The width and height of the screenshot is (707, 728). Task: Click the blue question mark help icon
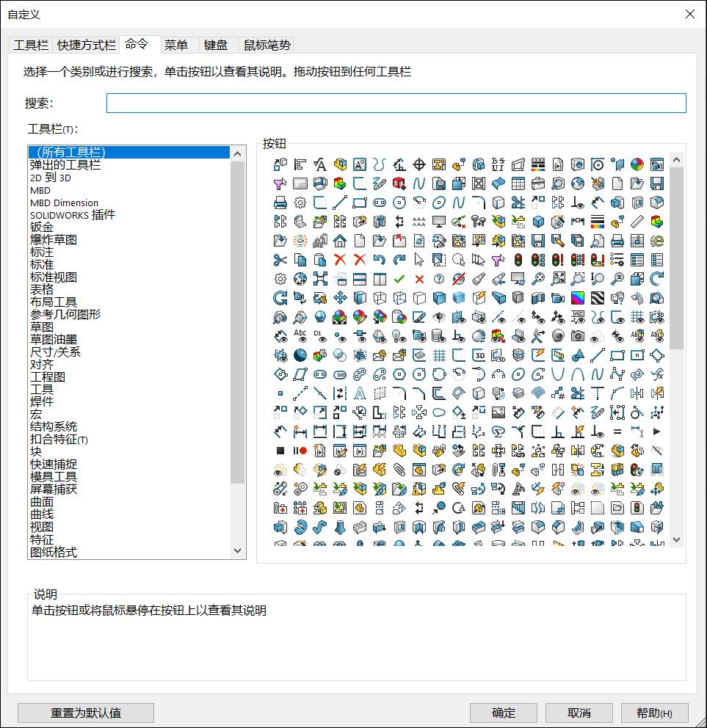(x=439, y=279)
